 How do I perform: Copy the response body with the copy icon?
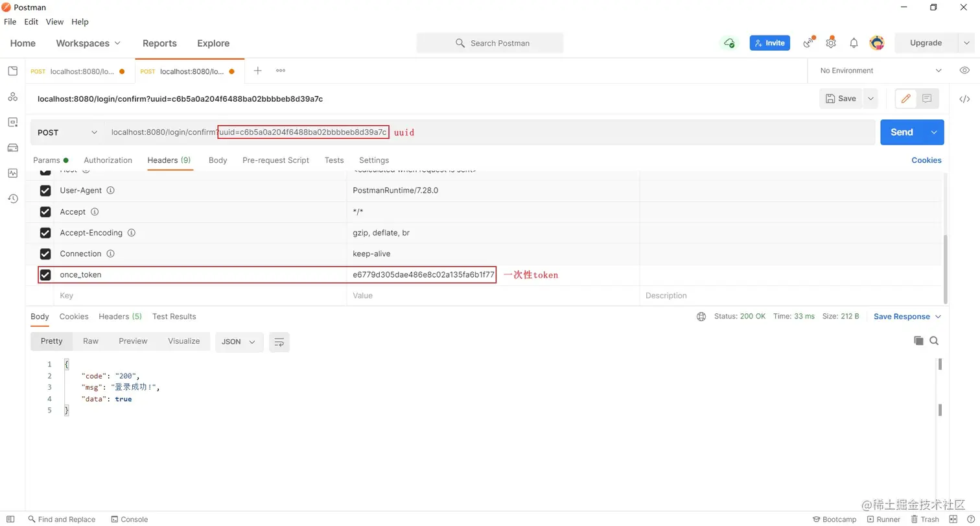(918, 341)
